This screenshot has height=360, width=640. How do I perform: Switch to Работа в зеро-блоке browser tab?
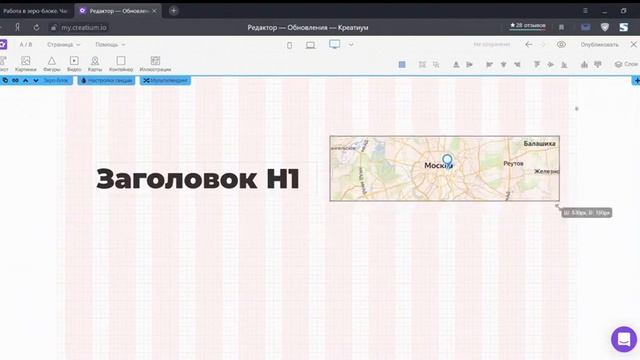pos(36,11)
